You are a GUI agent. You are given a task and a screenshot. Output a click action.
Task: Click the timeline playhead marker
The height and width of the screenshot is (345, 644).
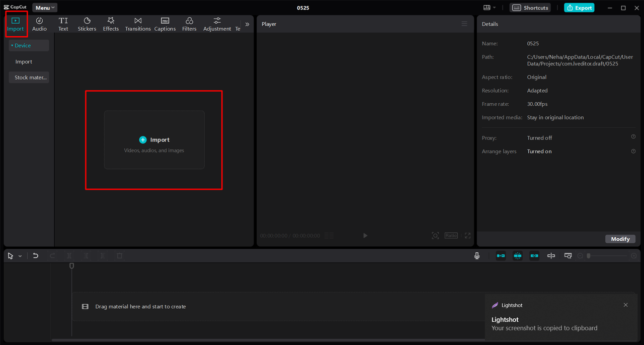point(71,265)
